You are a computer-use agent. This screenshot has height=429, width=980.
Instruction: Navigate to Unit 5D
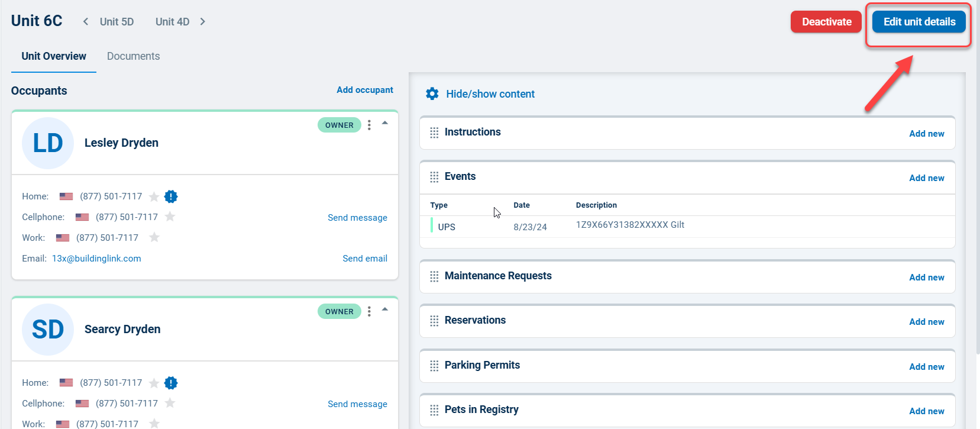point(117,22)
